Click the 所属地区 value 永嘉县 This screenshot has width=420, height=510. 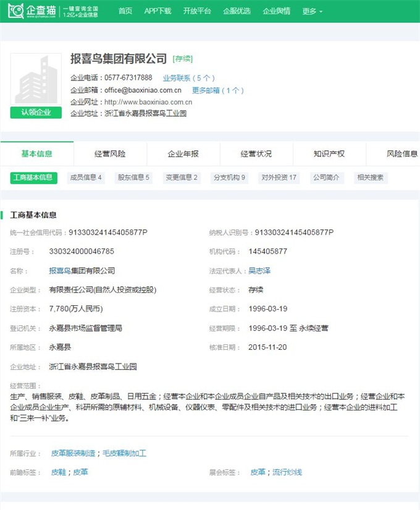[x=60, y=347]
